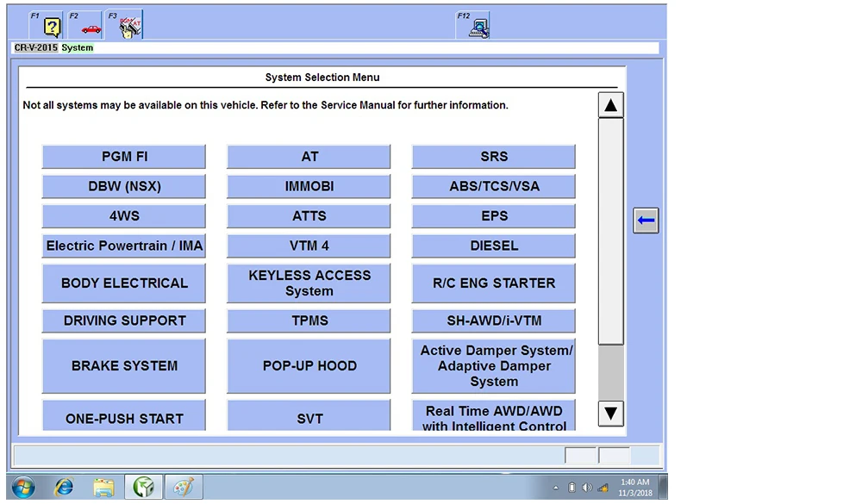
Task: Open File Explorer from the taskbar
Action: click(x=103, y=487)
